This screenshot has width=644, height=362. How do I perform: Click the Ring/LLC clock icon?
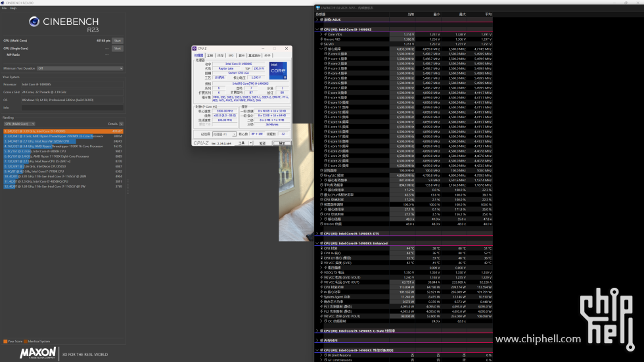click(x=321, y=175)
